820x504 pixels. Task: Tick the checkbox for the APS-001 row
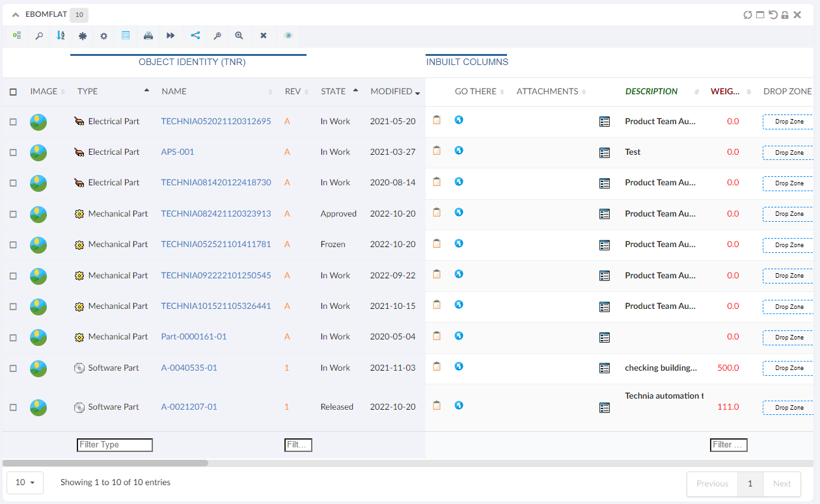pos(13,153)
